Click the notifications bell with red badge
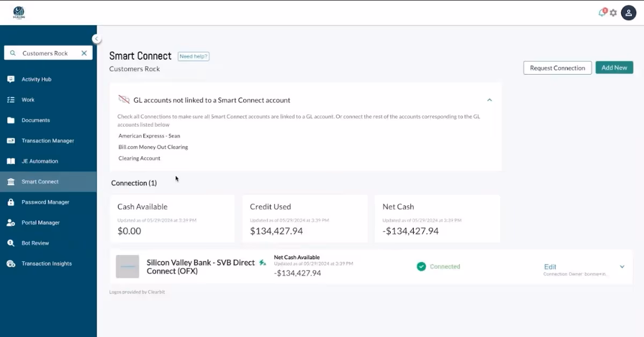This screenshot has height=337, width=644. tap(602, 12)
